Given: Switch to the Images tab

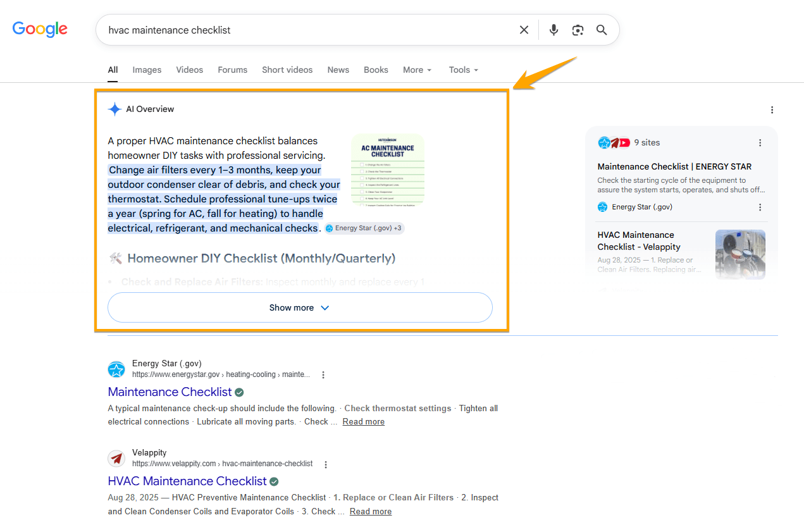Looking at the screenshot, I should [x=147, y=70].
